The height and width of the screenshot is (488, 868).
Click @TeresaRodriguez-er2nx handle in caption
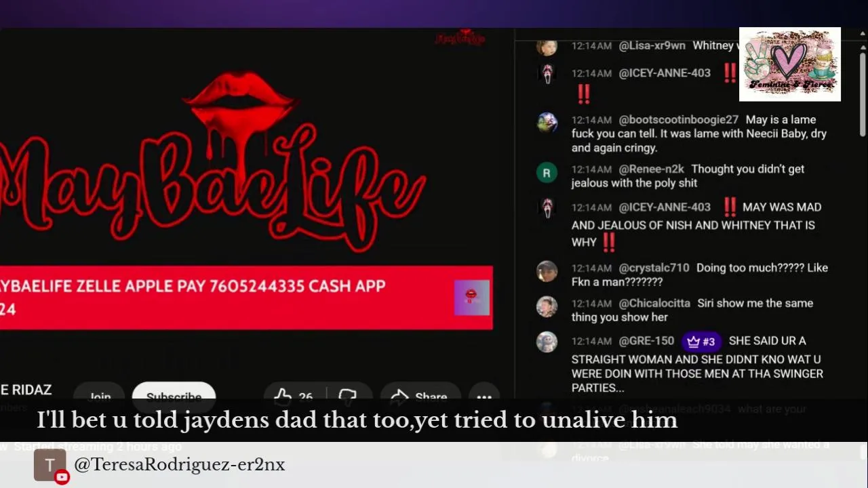tap(179, 464)
